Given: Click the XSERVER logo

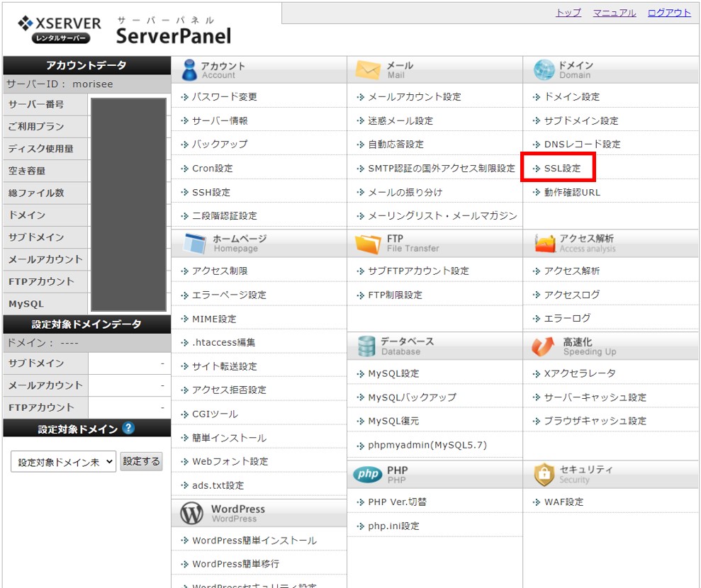Looking at the screenshot, I should (x=60, y=29).
